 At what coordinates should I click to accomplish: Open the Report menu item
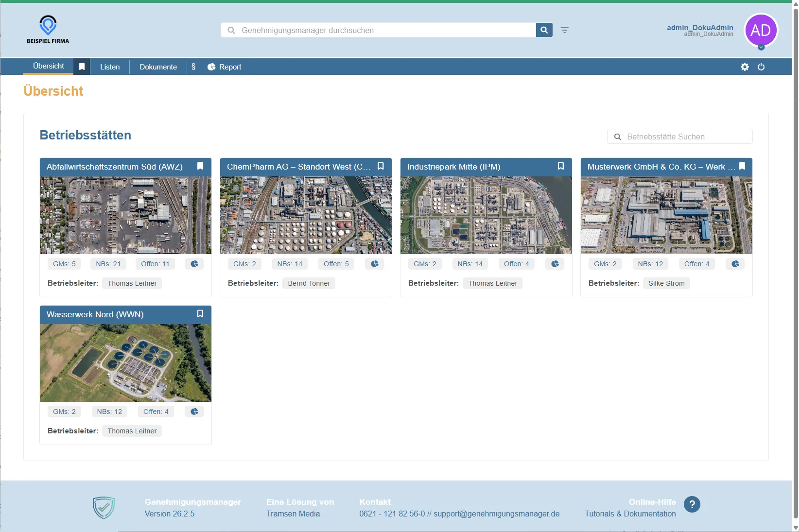[225, 67]
